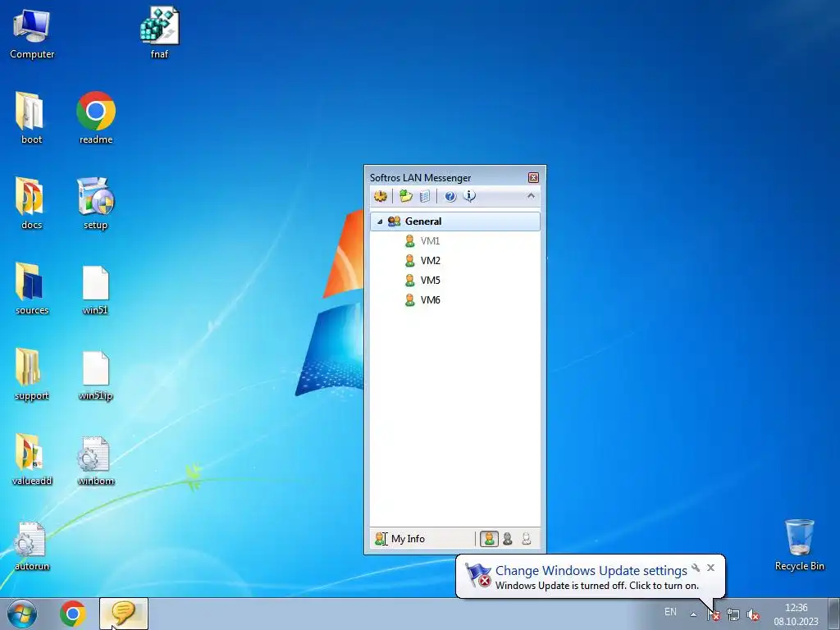The height and width of the screenshot is (630, 840).
Task: Select the Recycle Bin icon
Action: click(799, 545)
